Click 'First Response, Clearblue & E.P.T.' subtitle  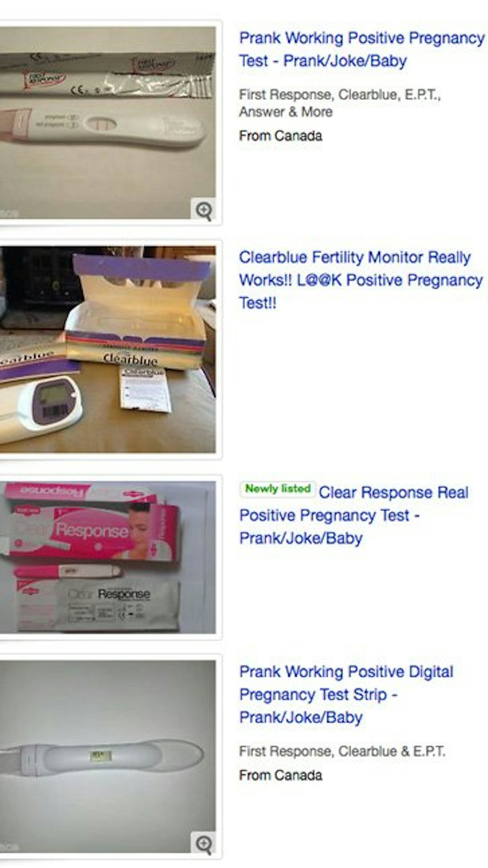[342, 751]
